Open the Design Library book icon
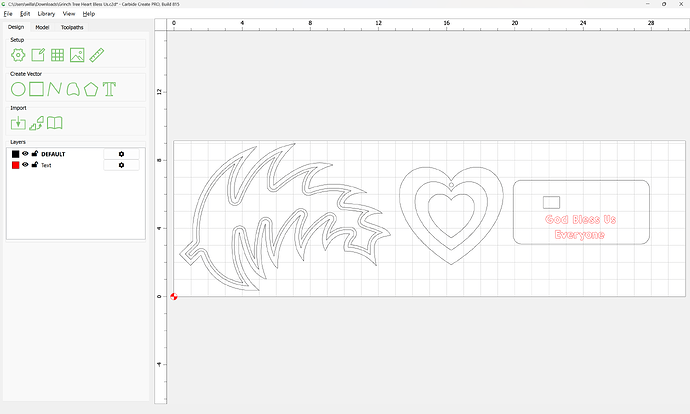Image resolution: width=690 pixels, height=414 pixels. coord(55,123)
